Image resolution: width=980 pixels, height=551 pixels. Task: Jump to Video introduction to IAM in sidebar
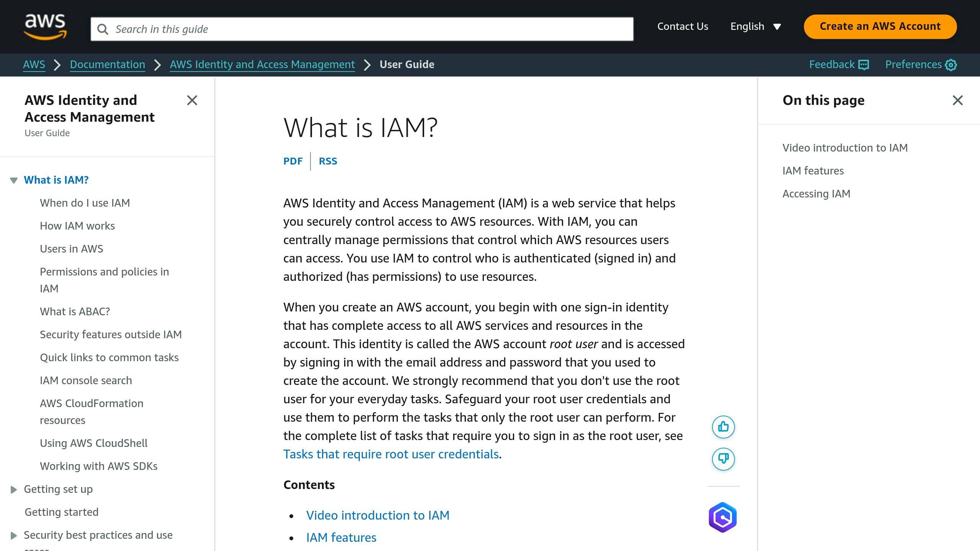point(845,148)
